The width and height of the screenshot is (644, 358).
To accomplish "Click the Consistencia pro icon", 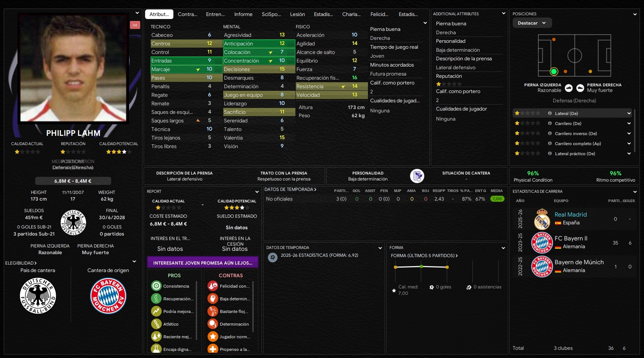I will pos(156,286).
